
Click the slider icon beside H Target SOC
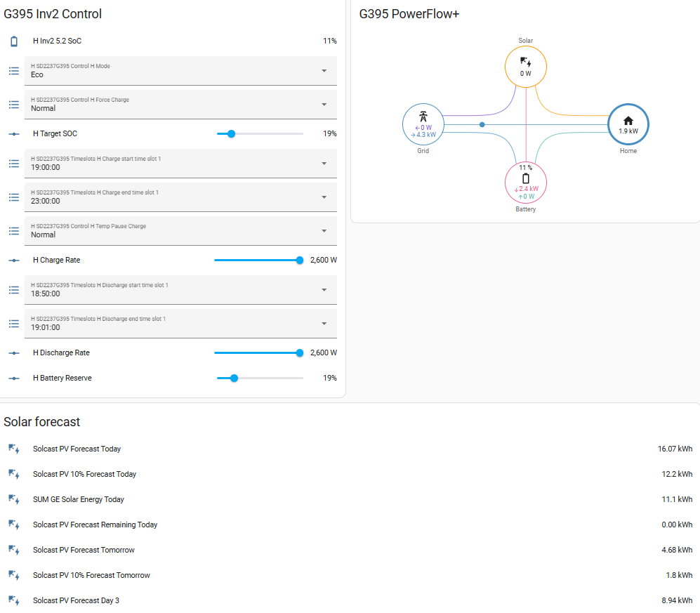14,134
